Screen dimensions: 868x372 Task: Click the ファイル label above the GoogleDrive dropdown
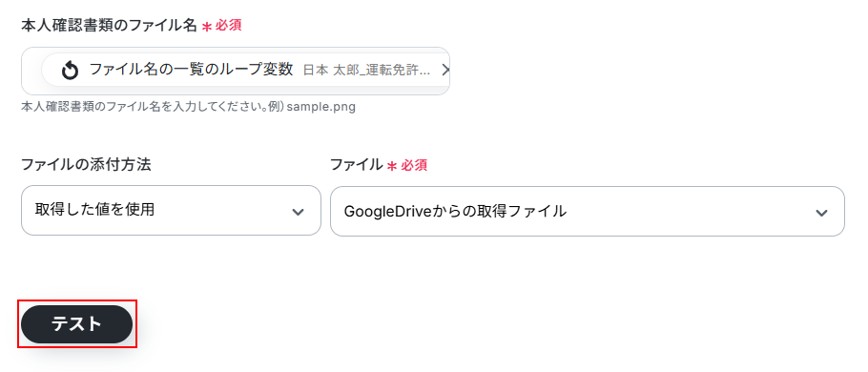[357, 164]
